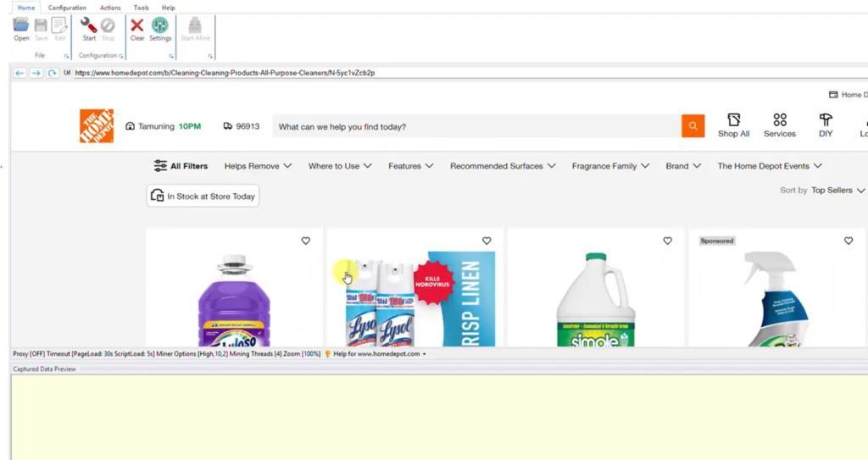Click the Miner Options status text
Image resolution: width=868 pixels, height=460 pixels.
[192, 354]
